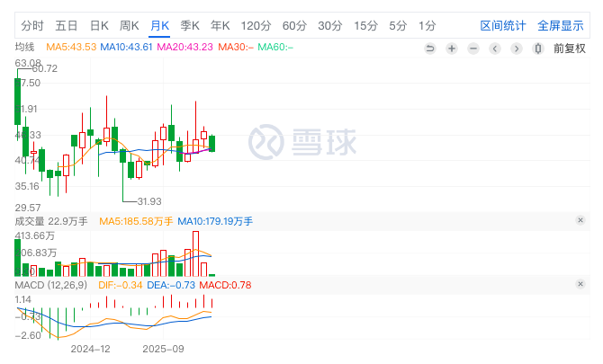Select the 周K weekly candlestick tab
The image size is (603, 364).
130,26
